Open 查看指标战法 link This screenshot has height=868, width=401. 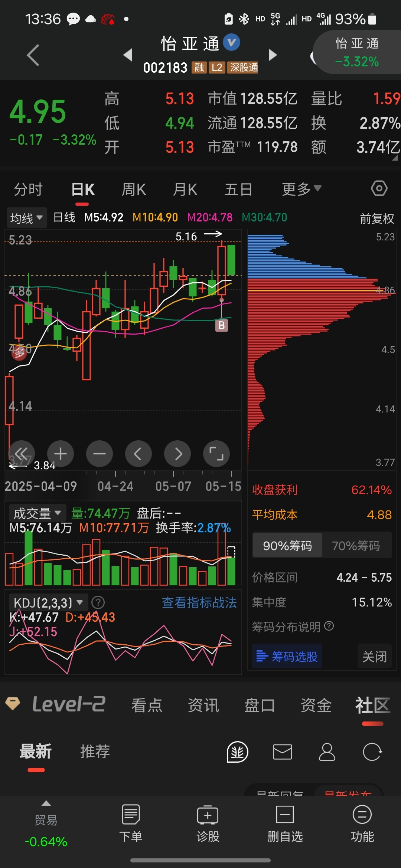click(199, 602)
